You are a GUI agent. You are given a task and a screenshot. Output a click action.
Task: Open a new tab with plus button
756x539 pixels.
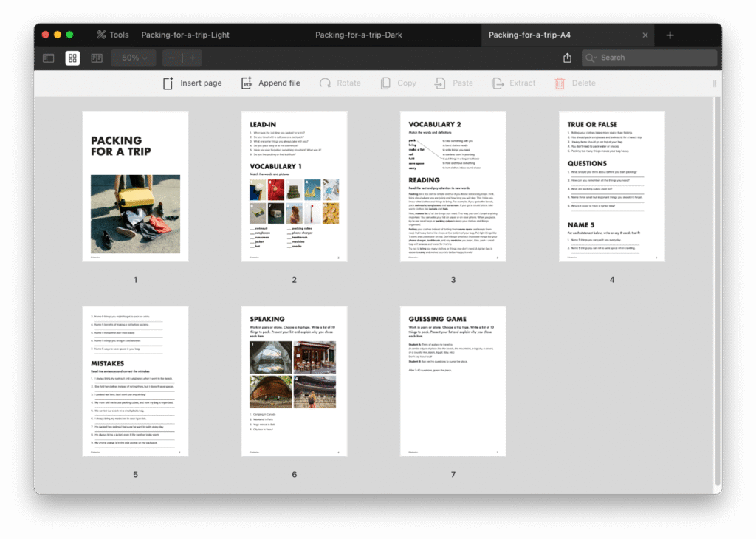click(x=670, y=35)
